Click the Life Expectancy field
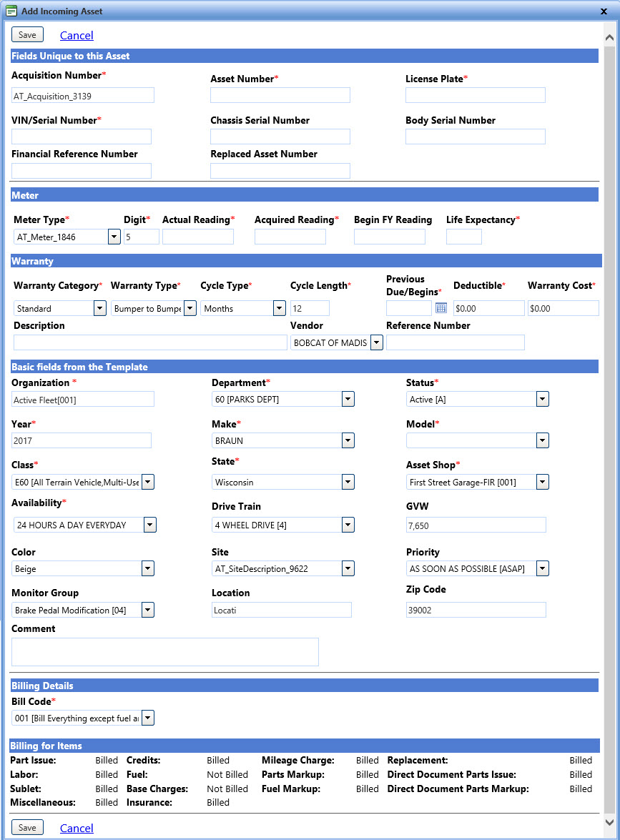The width and height of the screenshot is (620, 840). [464, 237]
